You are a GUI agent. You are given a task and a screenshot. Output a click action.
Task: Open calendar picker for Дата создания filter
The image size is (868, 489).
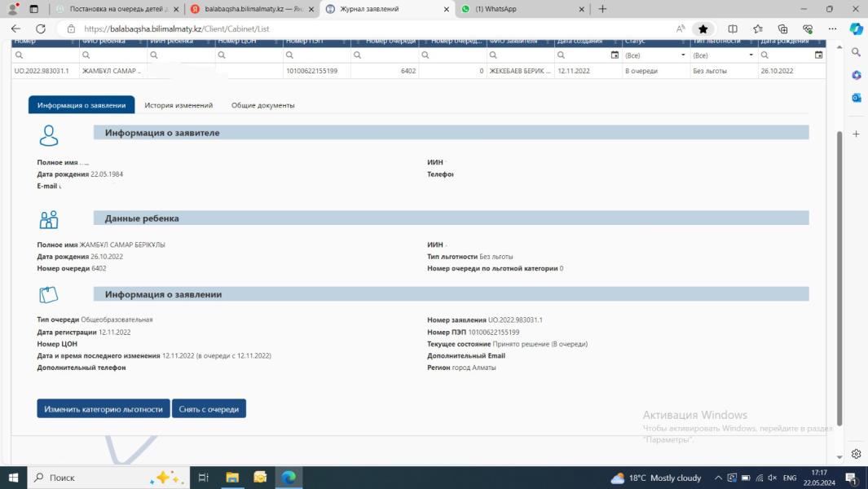coord(615,55)
